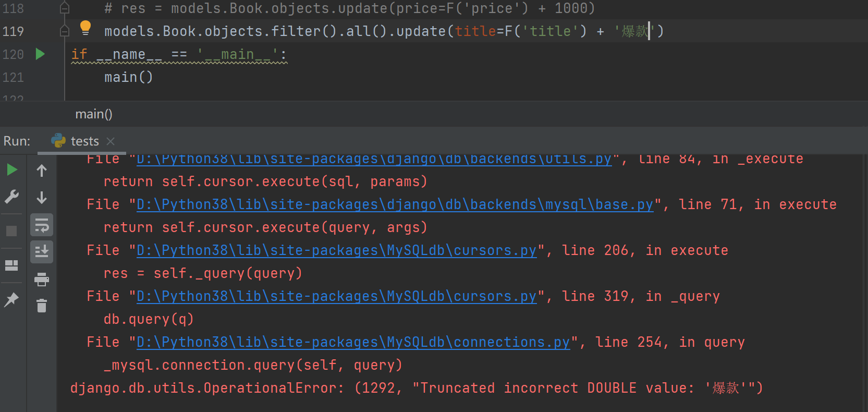Open cursors.py link at line 206
This screenshot has height=412, width=868.
[336, 250]
